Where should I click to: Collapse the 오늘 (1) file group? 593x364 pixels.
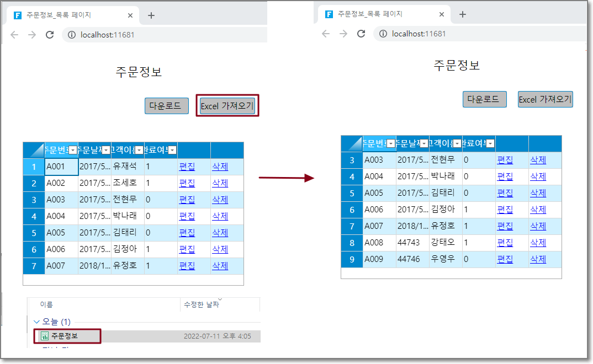point(36,322)
